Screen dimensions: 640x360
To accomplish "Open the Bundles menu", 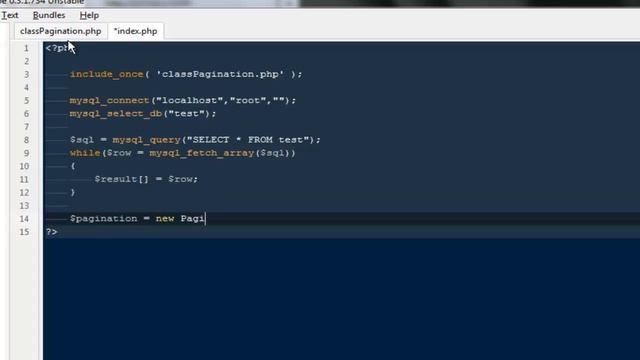I will [49, 16].
